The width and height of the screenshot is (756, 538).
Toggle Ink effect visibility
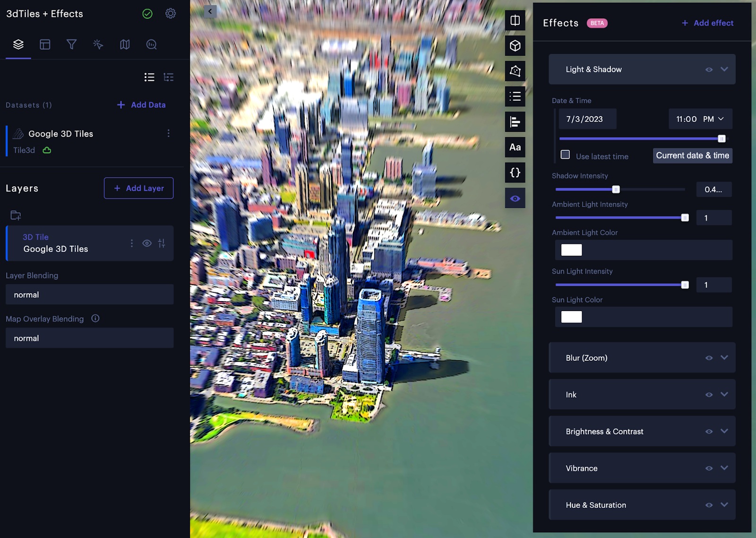709,395
